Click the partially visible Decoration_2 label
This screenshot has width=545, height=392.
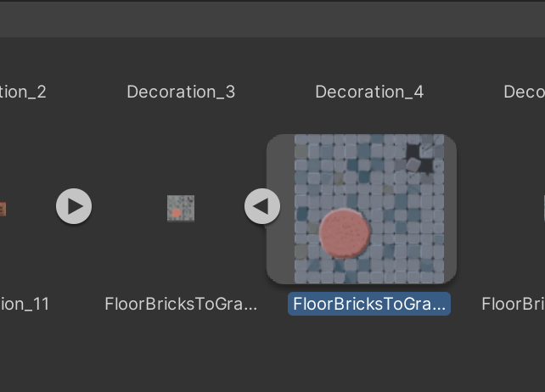pyautogui.click(x=23, y=92)
